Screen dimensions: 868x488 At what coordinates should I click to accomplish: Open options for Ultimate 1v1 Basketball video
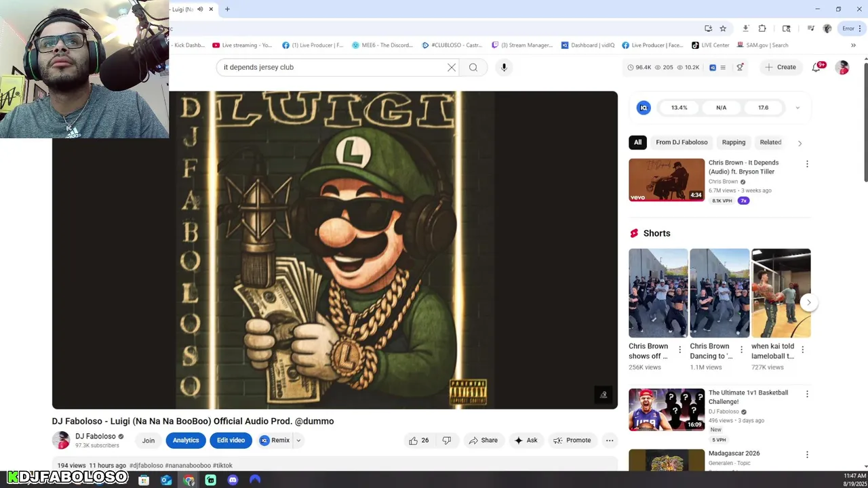[x=807, y=394]
